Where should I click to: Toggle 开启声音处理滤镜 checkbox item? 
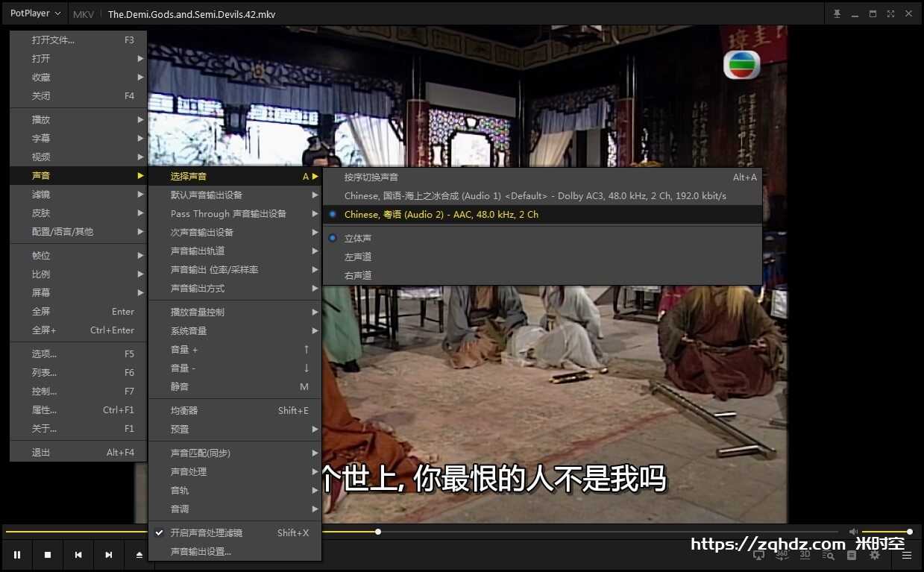(235, 532)
